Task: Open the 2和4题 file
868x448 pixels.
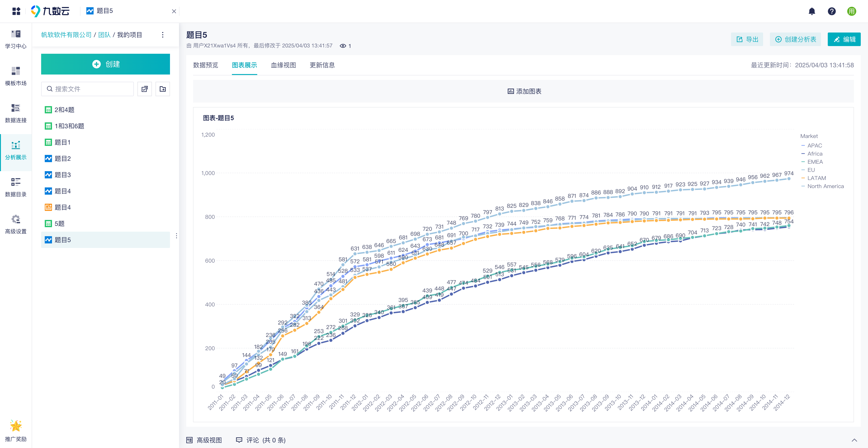Action: (106, 110)
